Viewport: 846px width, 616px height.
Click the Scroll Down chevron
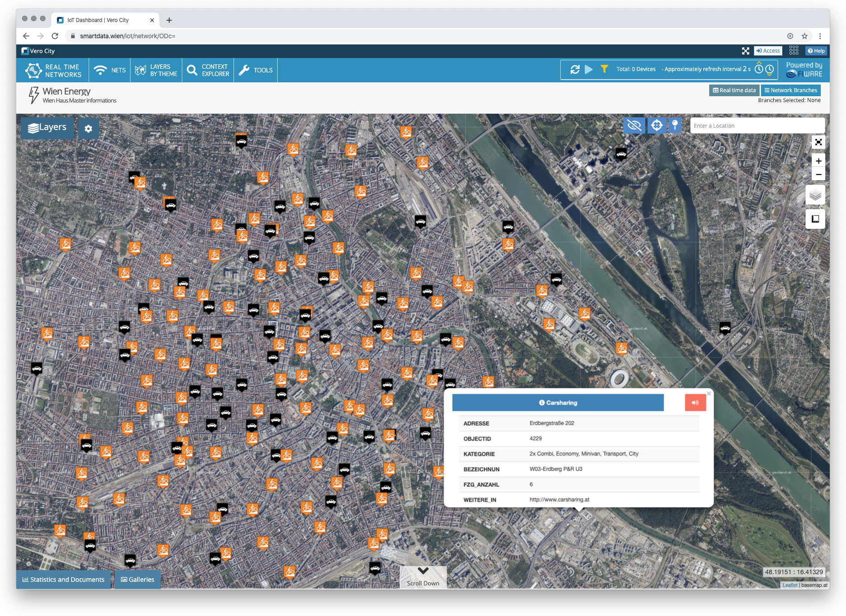click(x=423, y=571)
